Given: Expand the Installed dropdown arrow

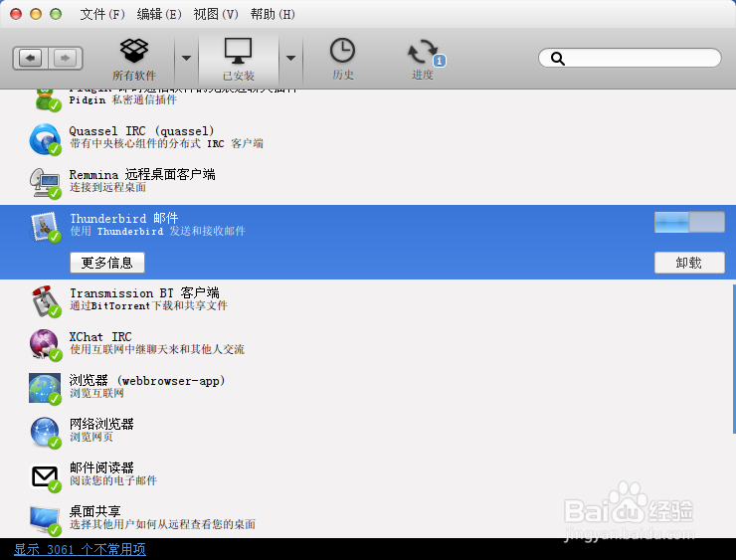Looking at the screenshot, I should [x=291, y=59].
